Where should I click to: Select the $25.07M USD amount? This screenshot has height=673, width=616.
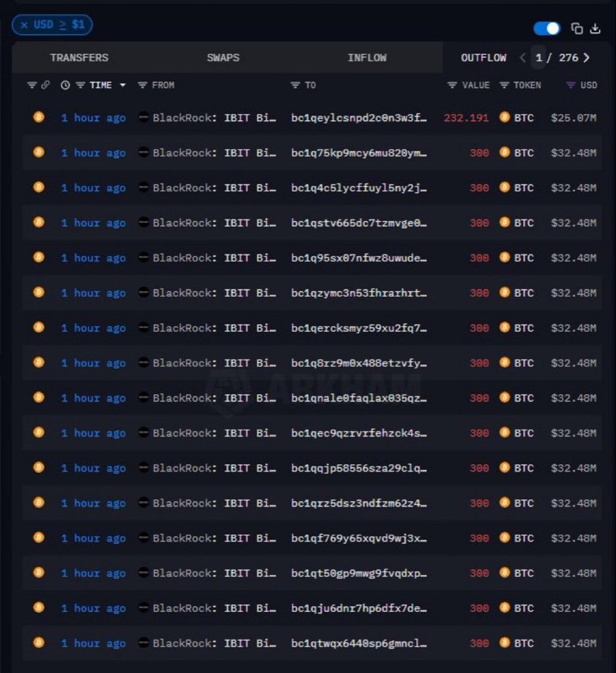tap(573, 118)
